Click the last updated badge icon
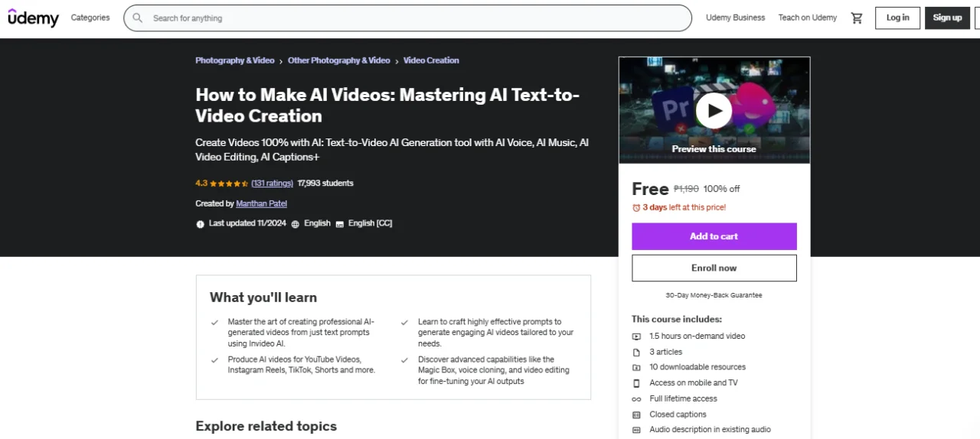 pyautogui.click(x=201, y=224)
